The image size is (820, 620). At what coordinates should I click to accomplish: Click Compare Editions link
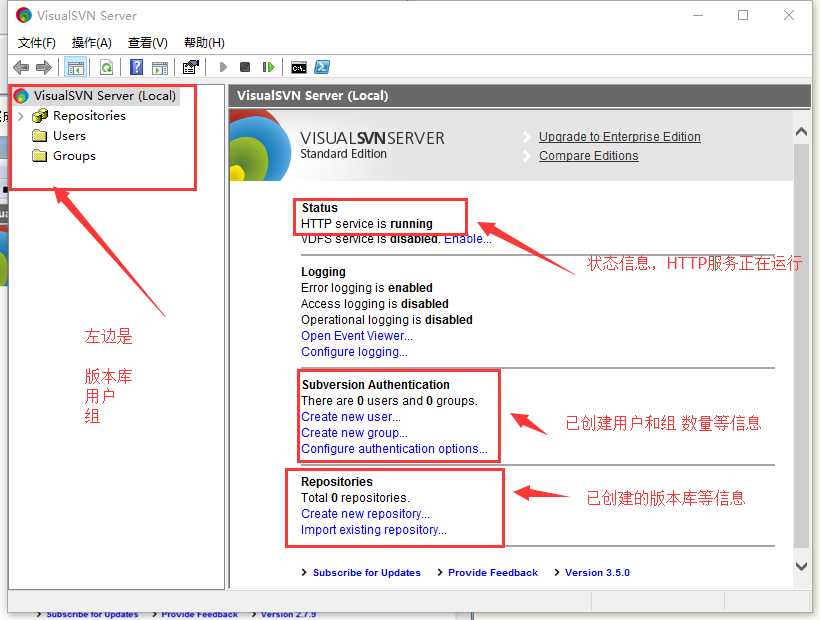[588, 156]
